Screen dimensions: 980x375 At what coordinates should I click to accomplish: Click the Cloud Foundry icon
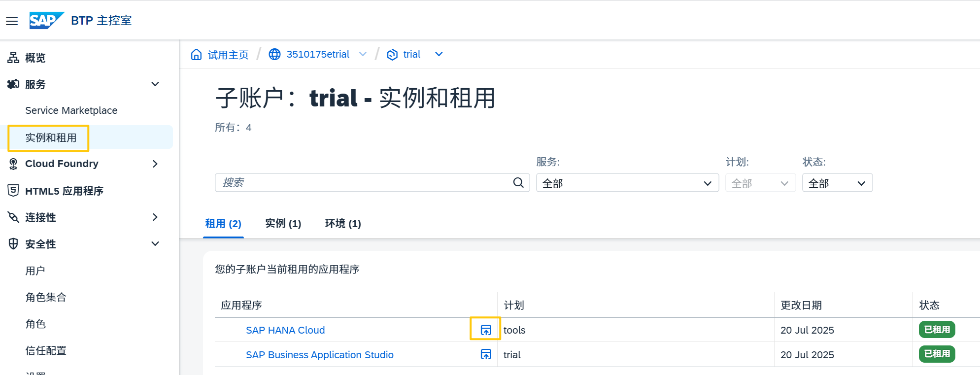pyautogui.click(x=13, y=164)
